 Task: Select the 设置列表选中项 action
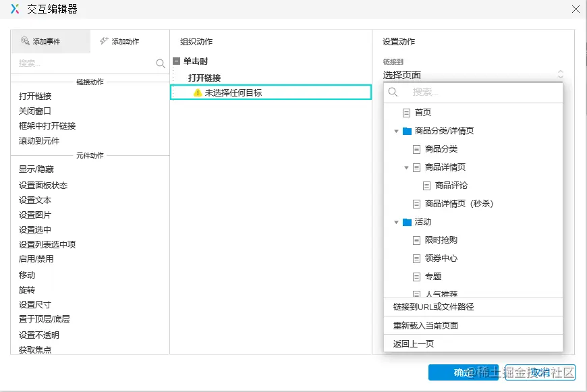pos(47,244)
